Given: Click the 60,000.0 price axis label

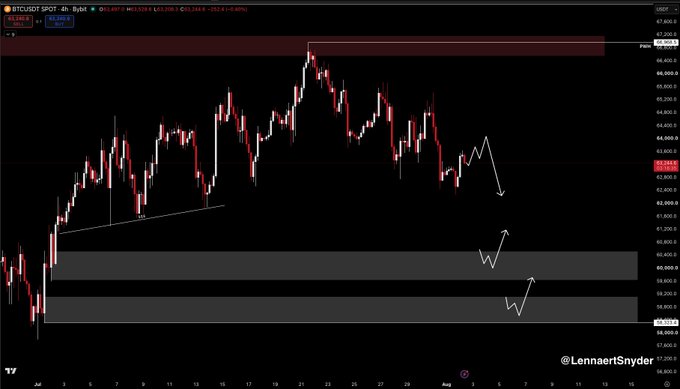Looking at the screenshot, I should (667, 268).
